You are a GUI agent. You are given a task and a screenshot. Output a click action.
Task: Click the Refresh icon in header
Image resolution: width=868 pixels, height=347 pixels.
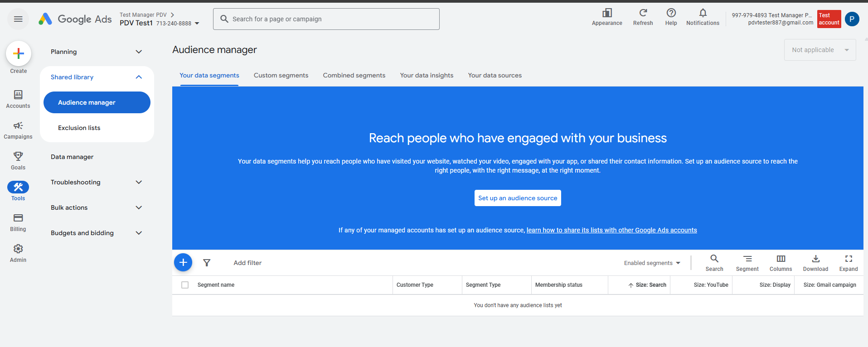click(643, 13)
